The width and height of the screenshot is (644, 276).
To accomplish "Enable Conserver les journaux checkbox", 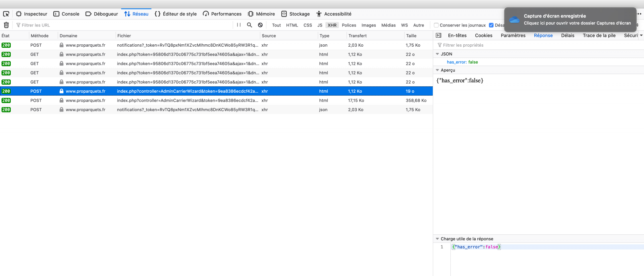I will (x=436, y=25).
